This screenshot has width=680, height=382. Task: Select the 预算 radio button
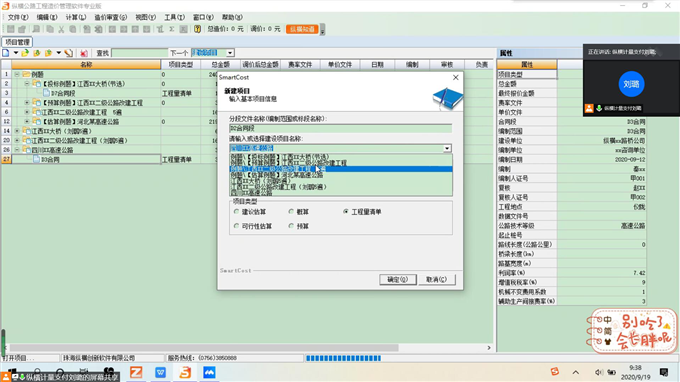click(x=291, y=226)
